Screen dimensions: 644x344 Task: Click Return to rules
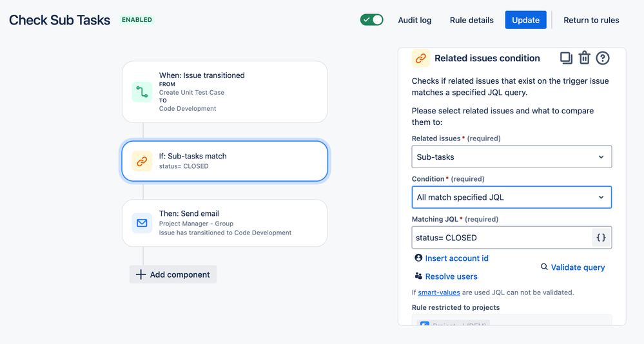click(591, 20)
